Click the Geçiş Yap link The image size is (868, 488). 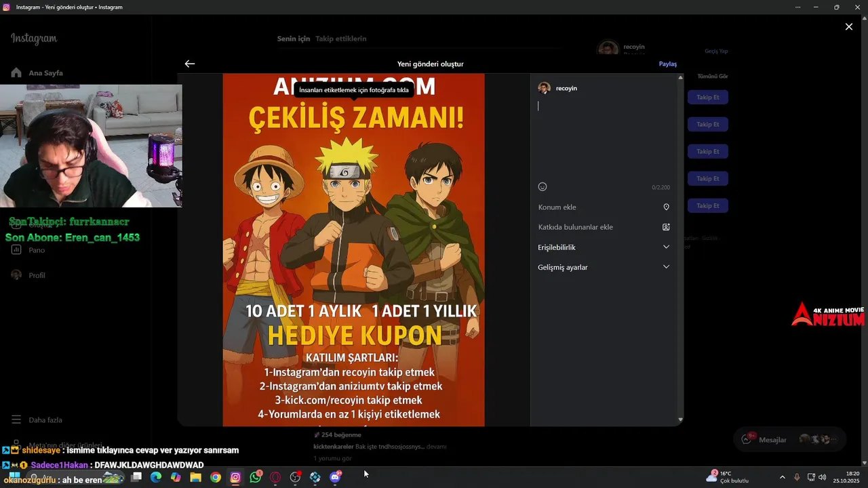716,52
